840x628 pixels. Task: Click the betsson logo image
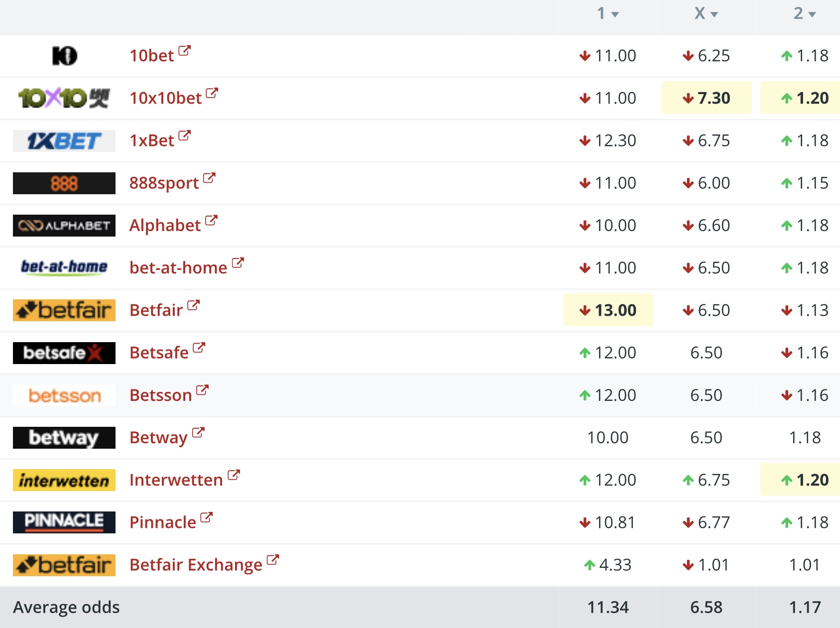coord(64,395)
